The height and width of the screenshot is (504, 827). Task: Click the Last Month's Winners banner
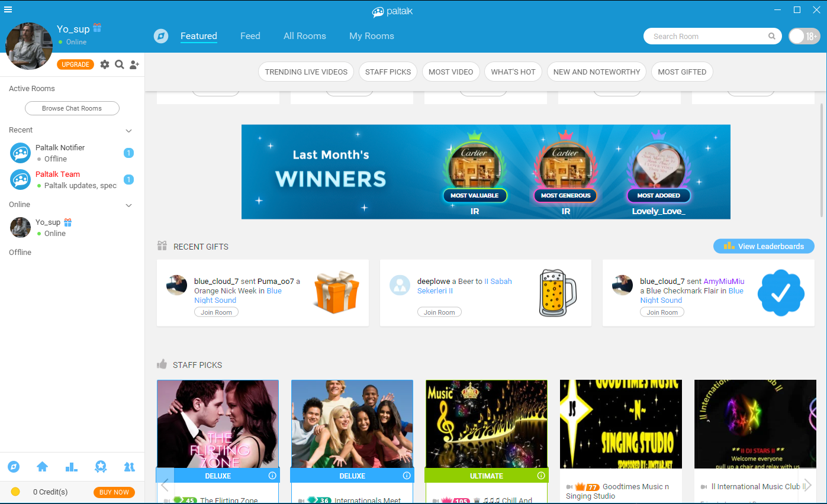click(x=486, y=172)
